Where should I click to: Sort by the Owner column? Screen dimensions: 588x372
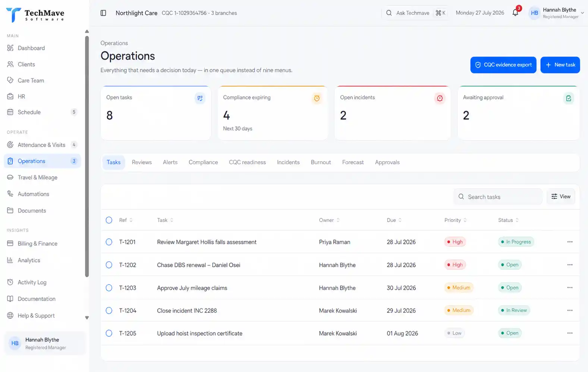(x=329, y=220)
